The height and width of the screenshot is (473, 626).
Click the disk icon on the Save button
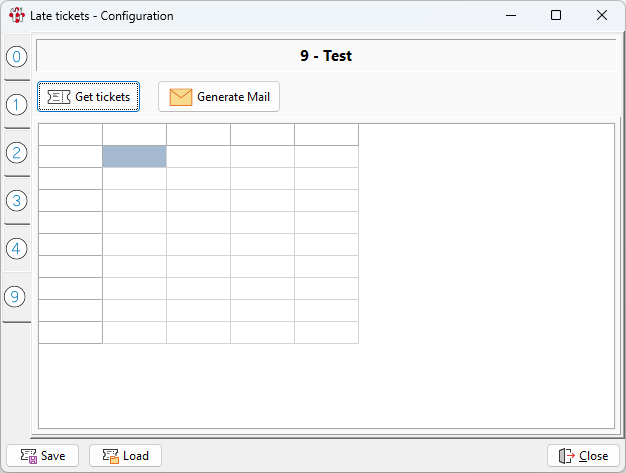27,456
